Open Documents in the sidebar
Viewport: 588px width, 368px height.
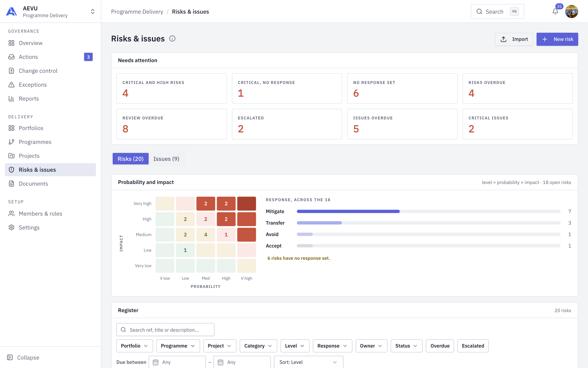(50, 184)
